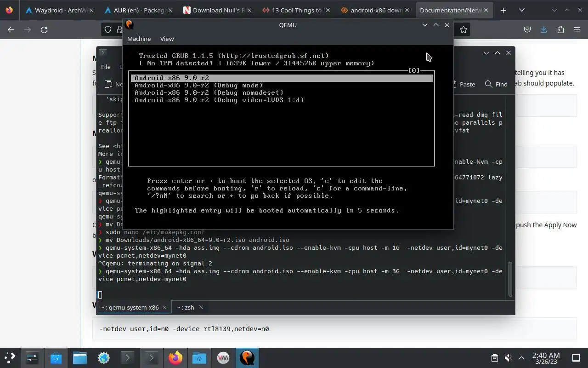
Task: Close the 13 Cool Things tab
Action: coord(328,10)
